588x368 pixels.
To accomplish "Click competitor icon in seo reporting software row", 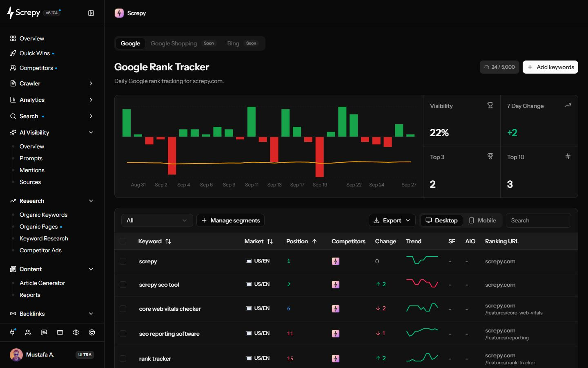I will click(x=336, y=334).
